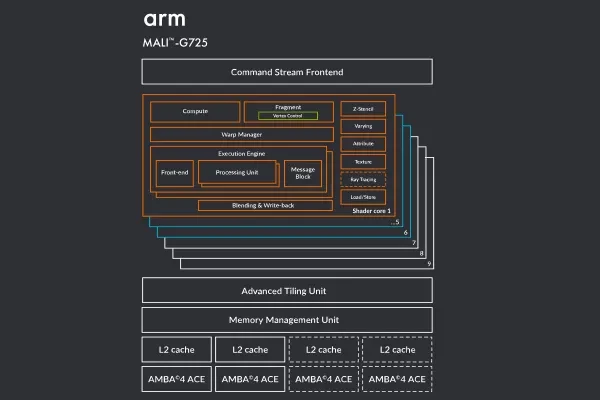600x400 pixels.
Task: Select the Command Stream Frontend block
Action: [287, 72]
